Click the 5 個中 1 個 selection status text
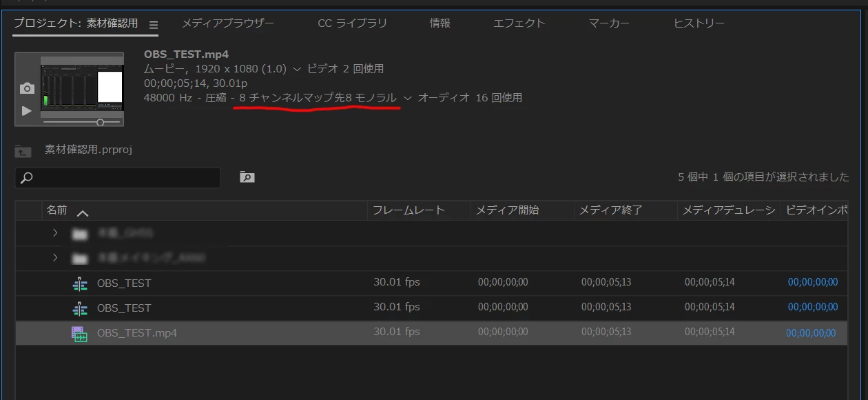The width and height of the screenshot is (868, 400). (763, 177)
